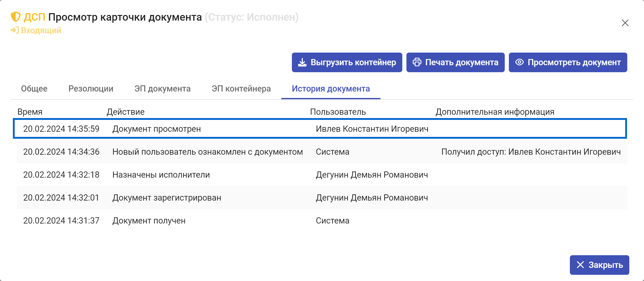Click the Дополнительная информация column header

point(495,112)
